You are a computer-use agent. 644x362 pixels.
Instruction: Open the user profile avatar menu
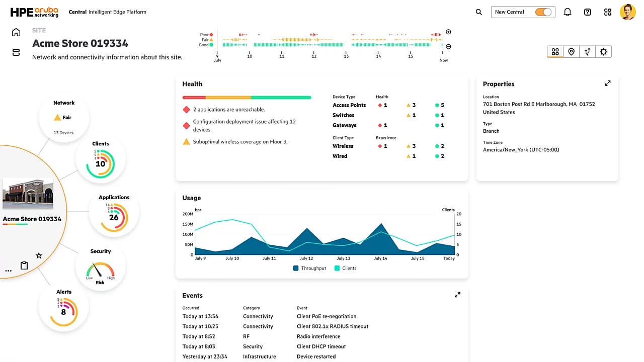pos(628,12)
